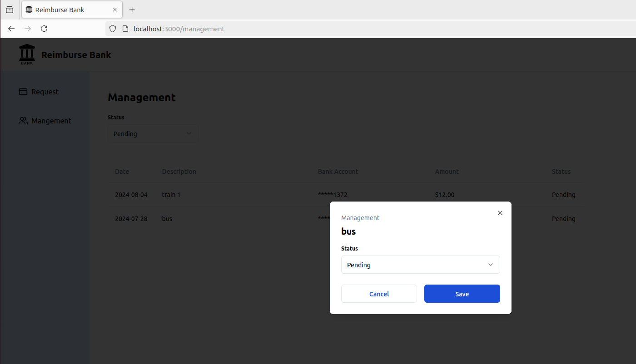The width and height of the screenshot is (636, 364).
Task: Select the 2024-07-28 date cell
Action: (x=131, y=219)
